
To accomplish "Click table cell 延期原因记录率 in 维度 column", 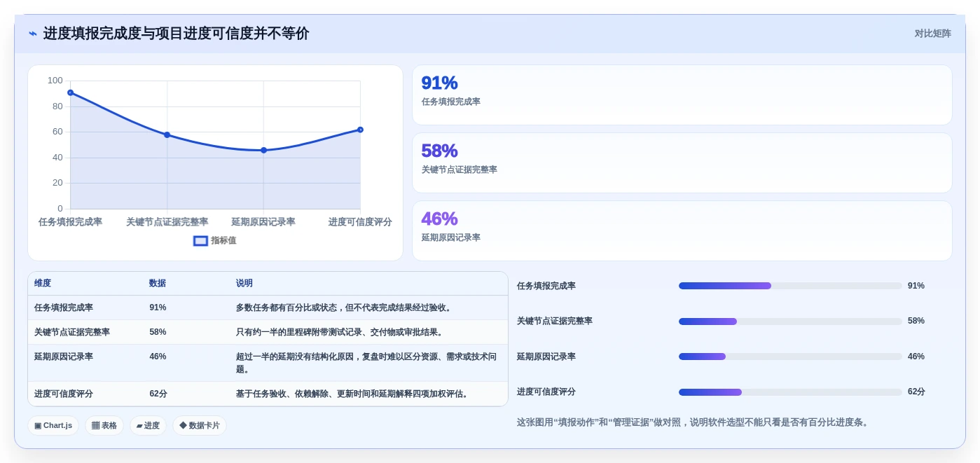I will point(64,357).
